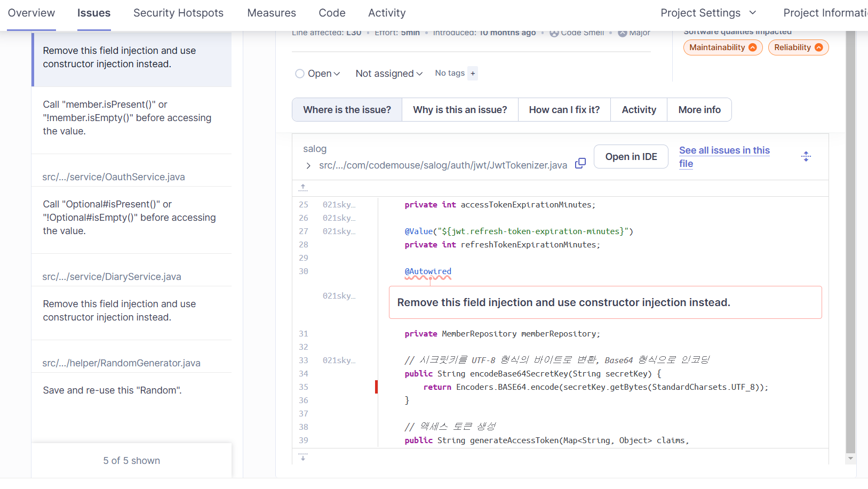Screen dimensions: 868x489
Task: Click the issue message box in the code
Action: 606,302
